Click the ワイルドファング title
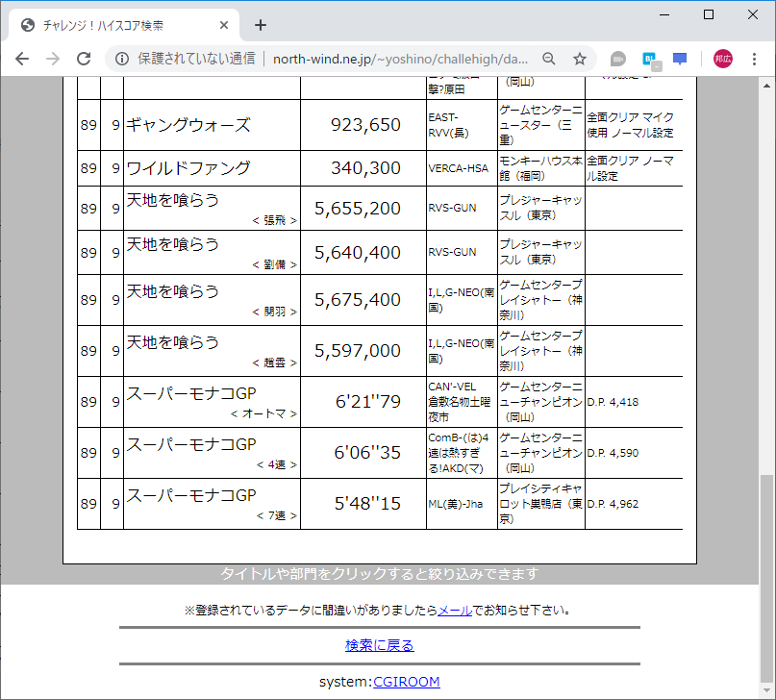Image resolution: width=776 pixels, height=700 pixels. point(188,168)
